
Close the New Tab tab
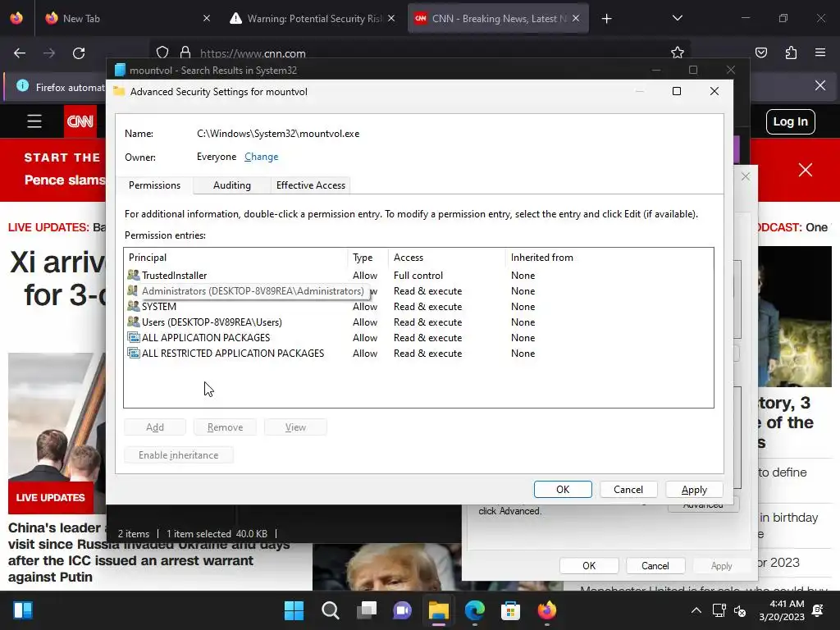coord(207,19)
